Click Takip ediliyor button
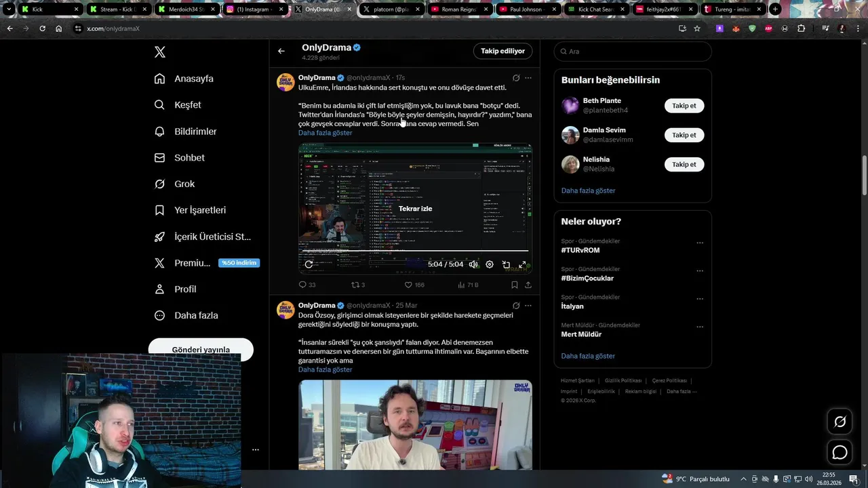The image size is (868, 488). [502, 51]
